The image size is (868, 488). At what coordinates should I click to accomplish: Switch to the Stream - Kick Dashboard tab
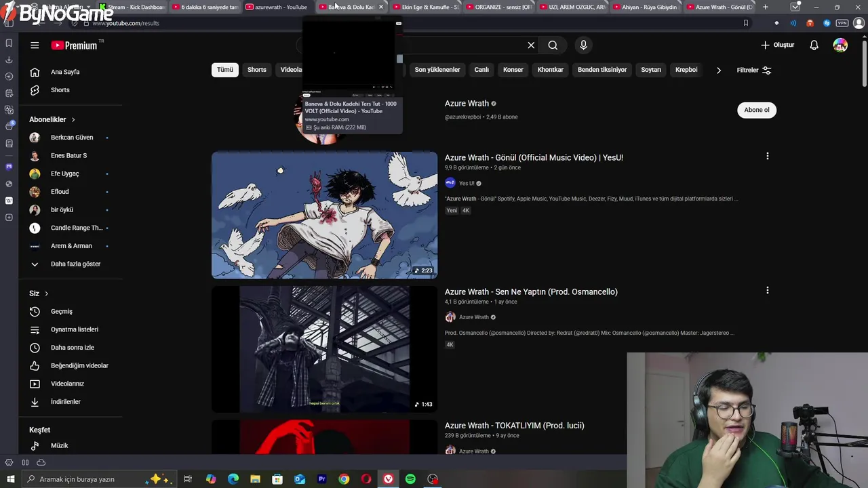(x=131, y=7)
